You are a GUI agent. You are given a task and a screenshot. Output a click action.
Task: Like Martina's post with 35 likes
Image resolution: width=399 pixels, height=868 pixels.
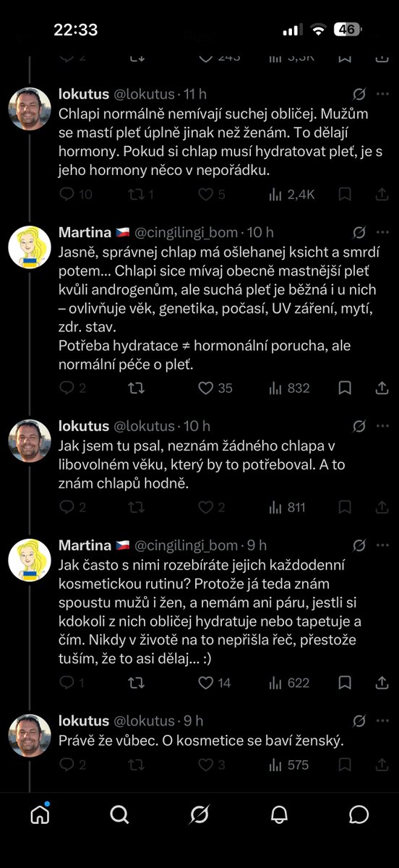(215, 388)
